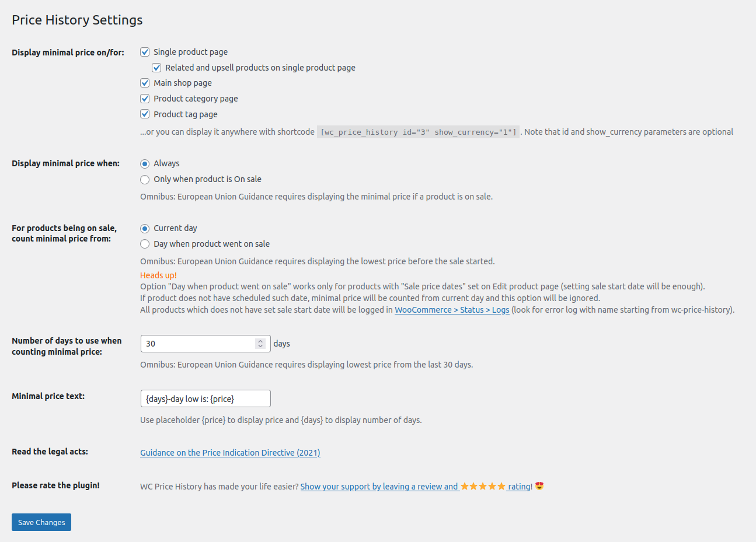Image resolution: width=756 pixels, height=542 pixels.
Task: Focus the Minimal price text field
Action: coord(205,398)
